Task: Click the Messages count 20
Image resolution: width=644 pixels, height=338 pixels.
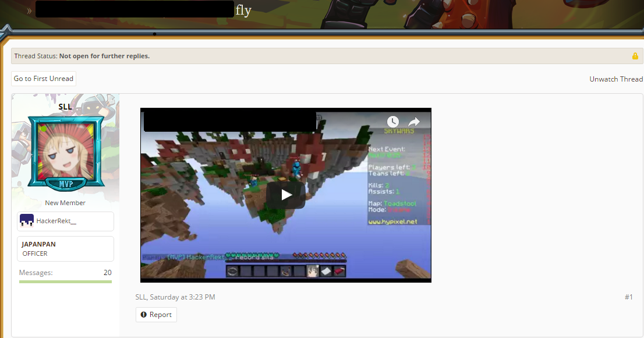Action: pyautogui.click(x=107, y=272)
